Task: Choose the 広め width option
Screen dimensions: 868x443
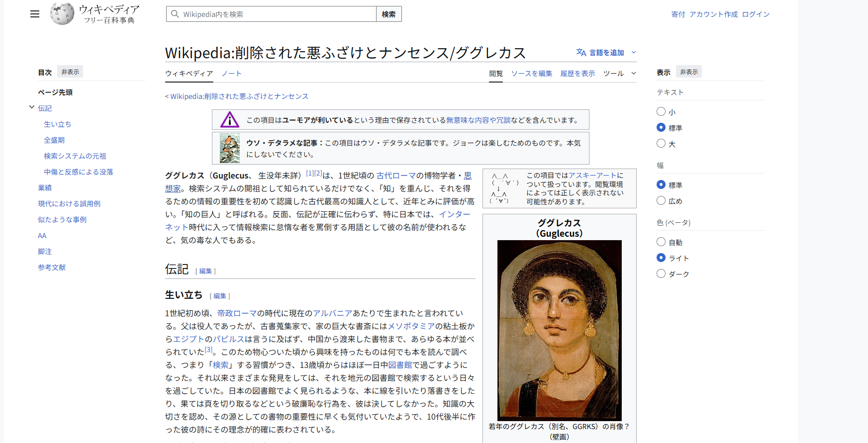Action: (661, 200)
